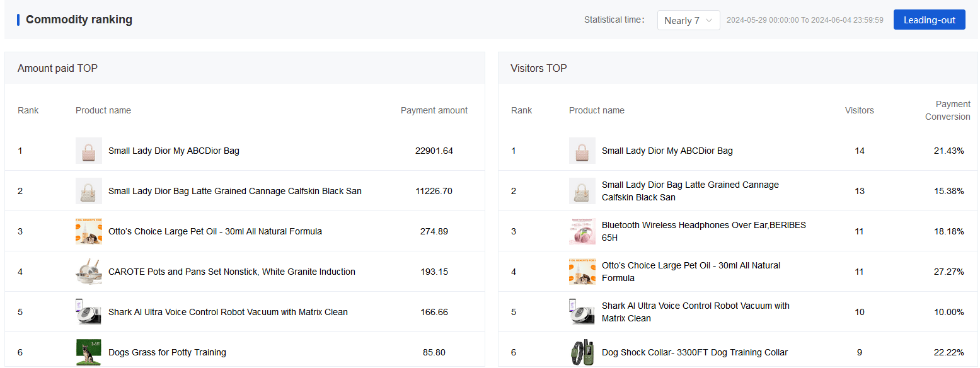Click the Dogs Grass for Potty Training thumbnail
Image resolution: width=980 pixels, height=368 pixels.
89,352
